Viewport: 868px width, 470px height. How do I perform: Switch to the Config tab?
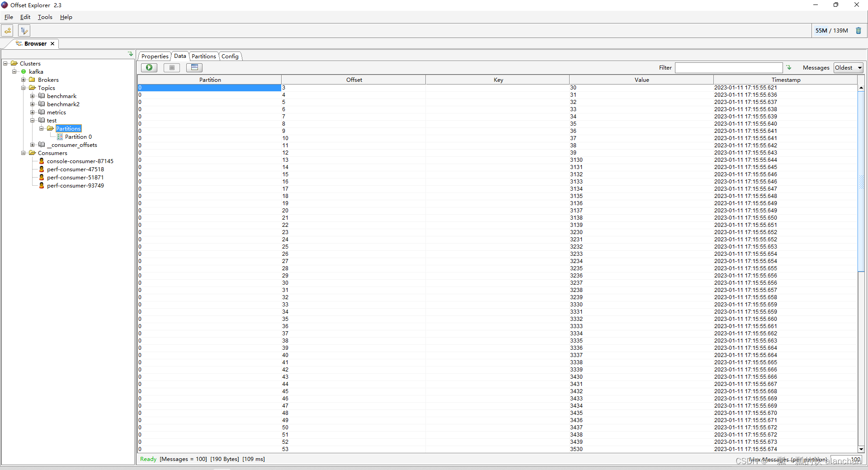pyautogui.click(x=230, y=56)
